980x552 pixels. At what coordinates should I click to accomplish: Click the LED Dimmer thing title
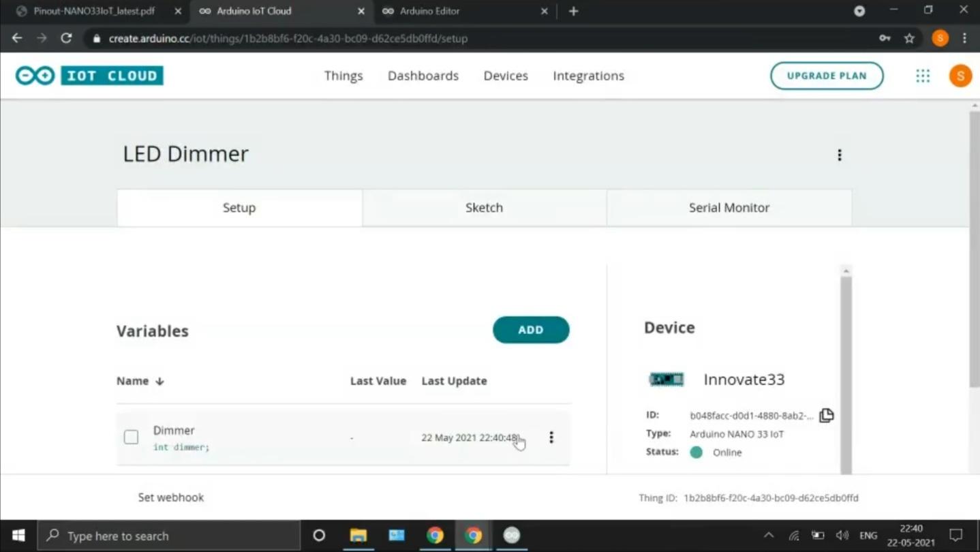[x=185, y=154]
